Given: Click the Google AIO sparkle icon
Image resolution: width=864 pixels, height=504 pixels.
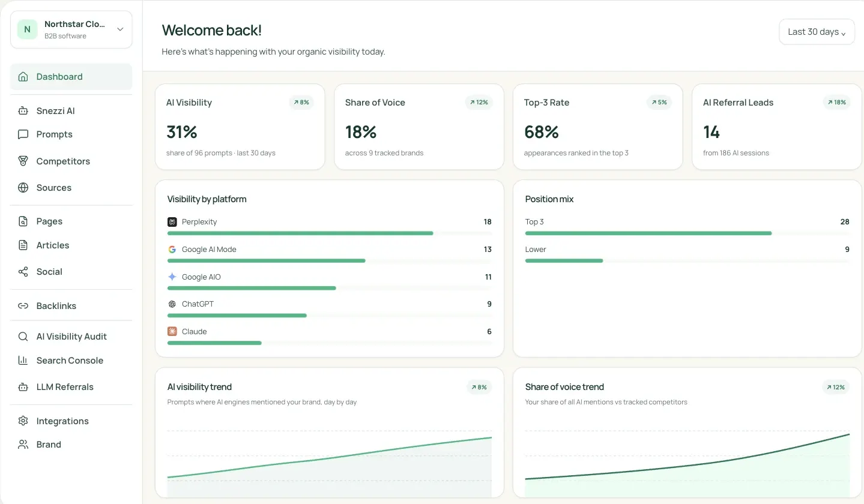Looking at the screenshot, I should 172,277.
